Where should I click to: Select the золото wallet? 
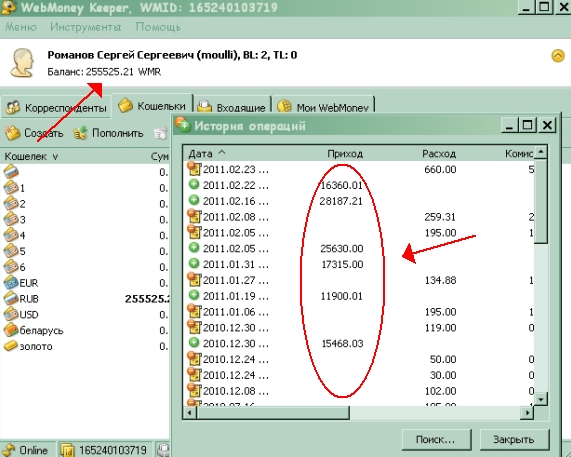28,346
